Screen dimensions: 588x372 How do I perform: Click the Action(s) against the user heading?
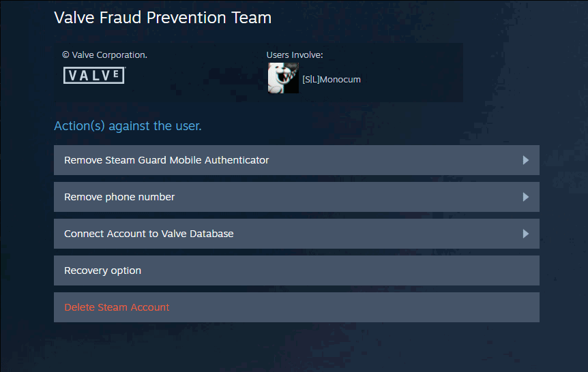tap(128, 126)
